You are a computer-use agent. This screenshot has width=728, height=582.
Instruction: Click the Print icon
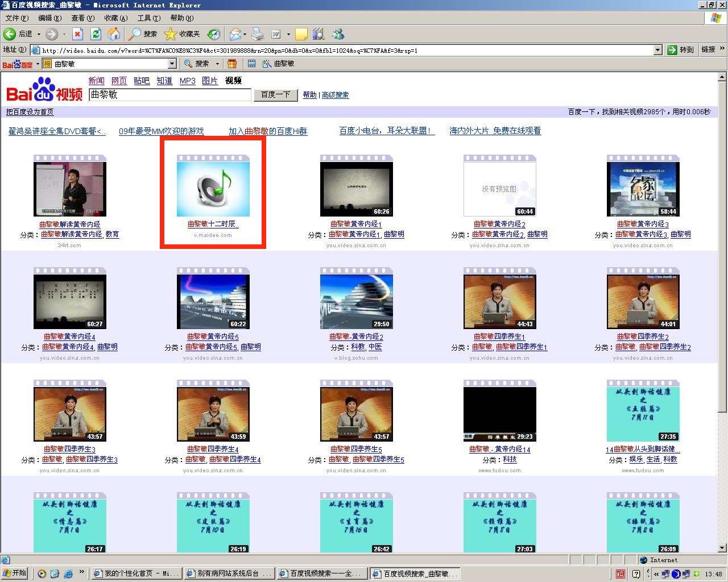258,34
